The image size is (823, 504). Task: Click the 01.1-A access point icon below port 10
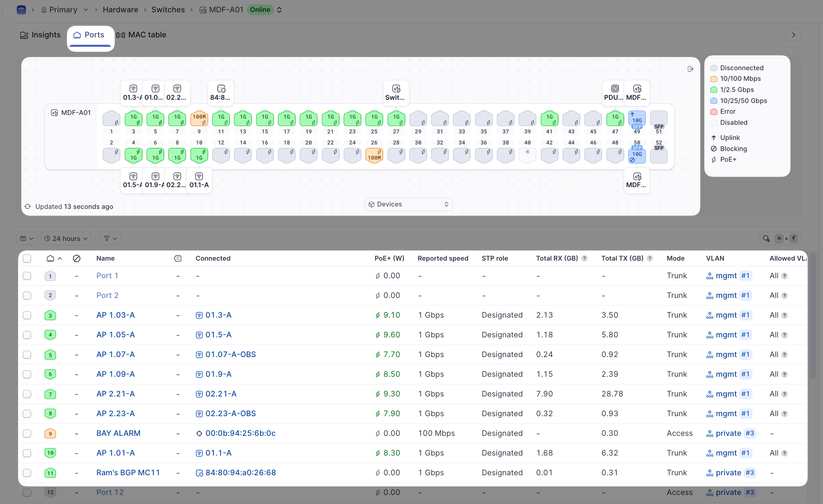point(199,177)
